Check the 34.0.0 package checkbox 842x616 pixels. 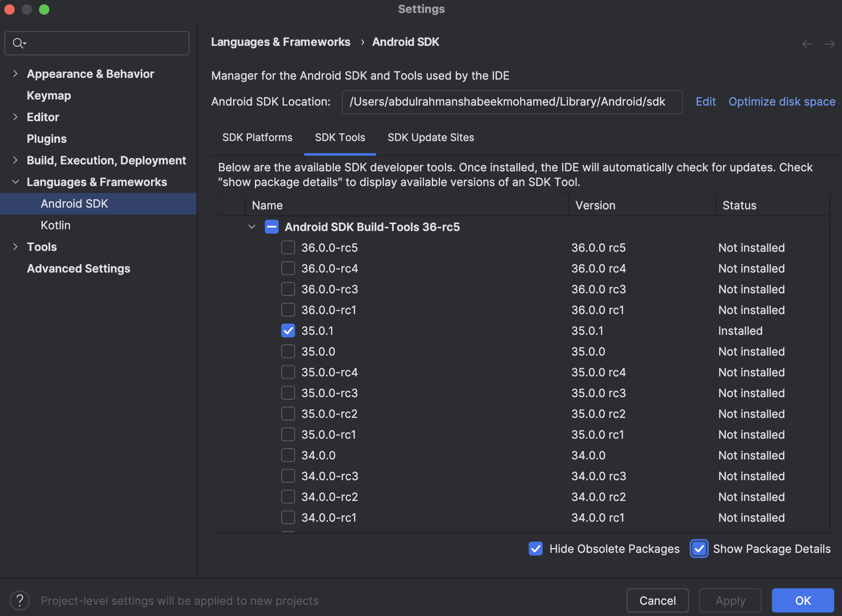point(288,455)
